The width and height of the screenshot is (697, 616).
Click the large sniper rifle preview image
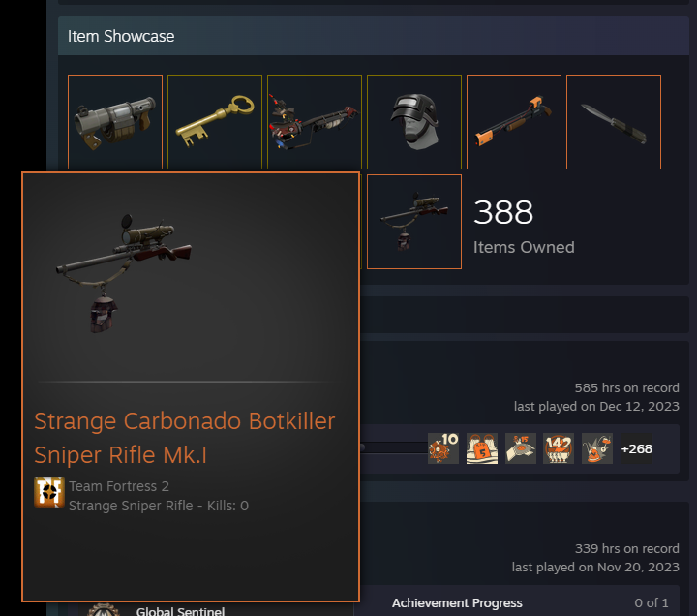124,272
